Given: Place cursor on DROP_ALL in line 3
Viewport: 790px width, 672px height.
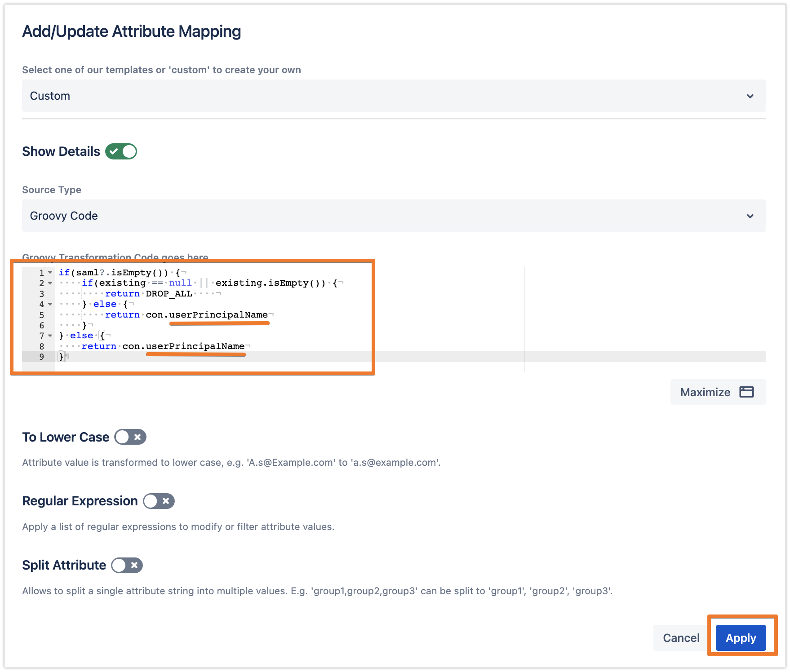Looking at the screenshot, I should 169,294.
